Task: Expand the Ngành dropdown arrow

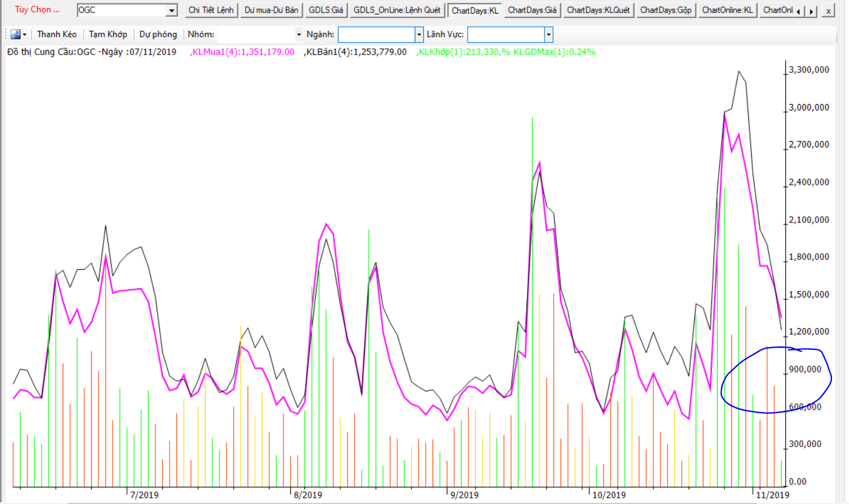Action: pos(419,35)
